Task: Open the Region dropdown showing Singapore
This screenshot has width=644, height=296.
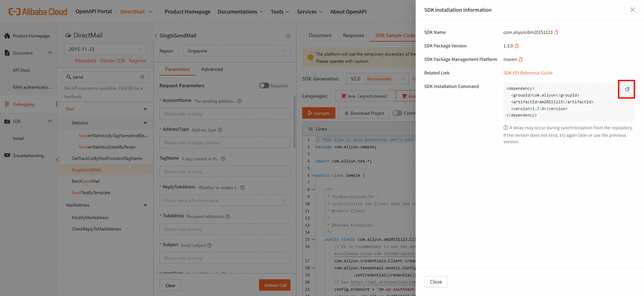Action: [x=237, y=51]
